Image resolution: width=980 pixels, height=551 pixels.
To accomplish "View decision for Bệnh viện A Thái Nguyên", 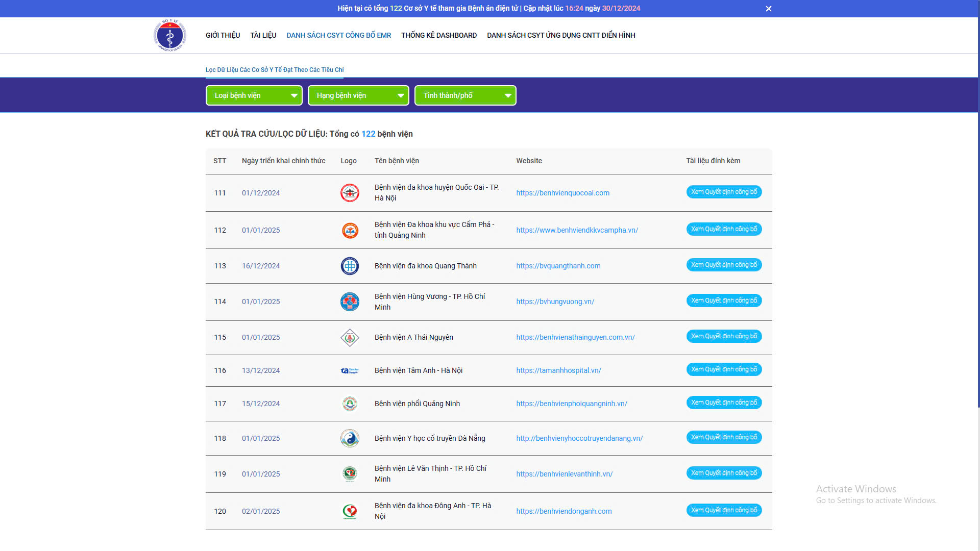I will [724, 336].
